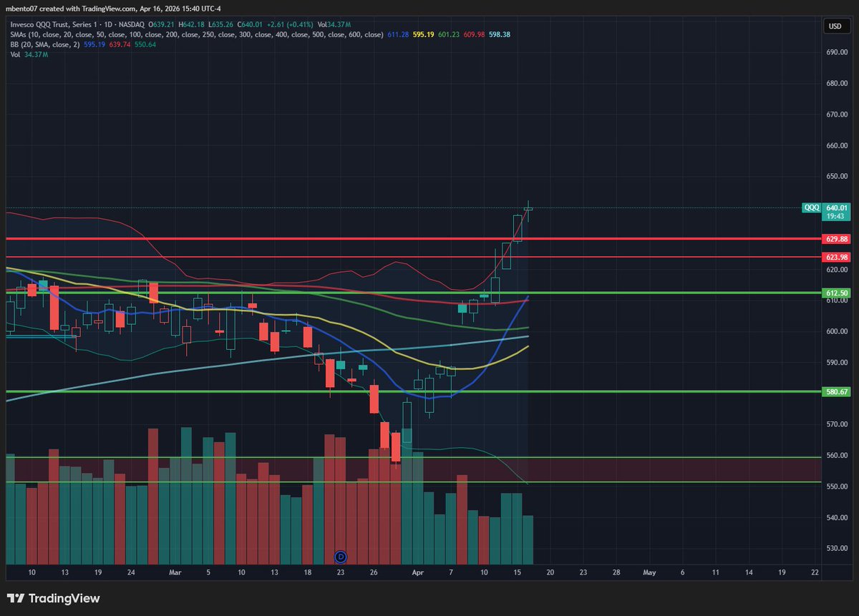Image resolution: width=859 pixels, height=616 pixels.
Task: Click the Apr date axis label
Action: (417, 573)
